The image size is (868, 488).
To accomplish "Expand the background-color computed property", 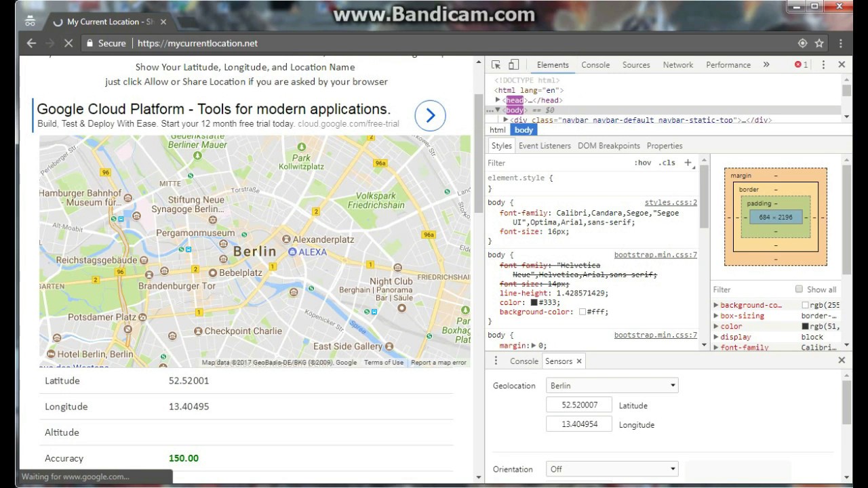I will pos(716,306).
